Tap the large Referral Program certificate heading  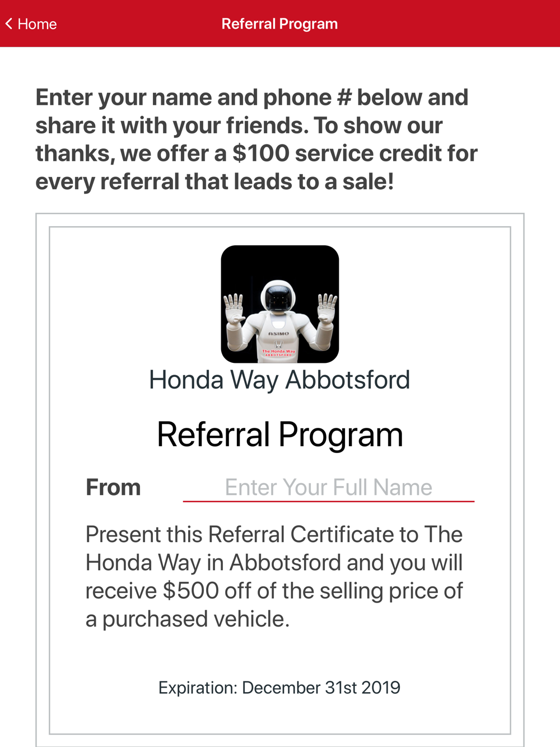(x=280, y=435)
